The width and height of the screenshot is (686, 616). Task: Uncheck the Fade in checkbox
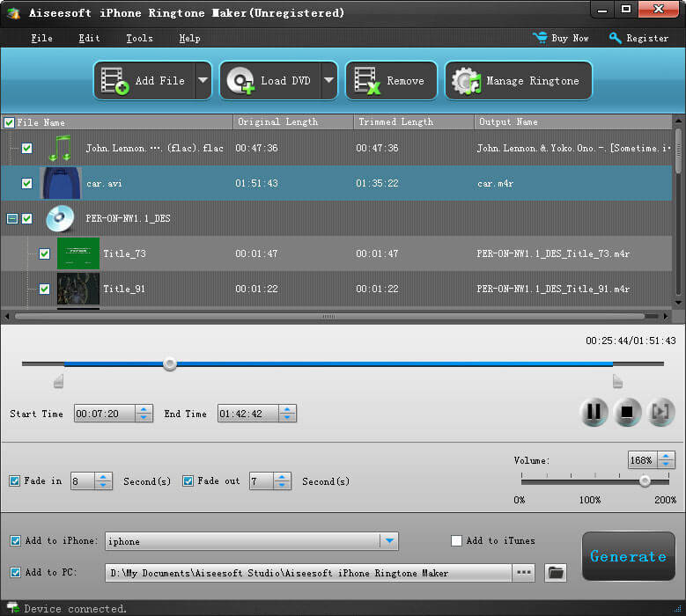[15, 481]
